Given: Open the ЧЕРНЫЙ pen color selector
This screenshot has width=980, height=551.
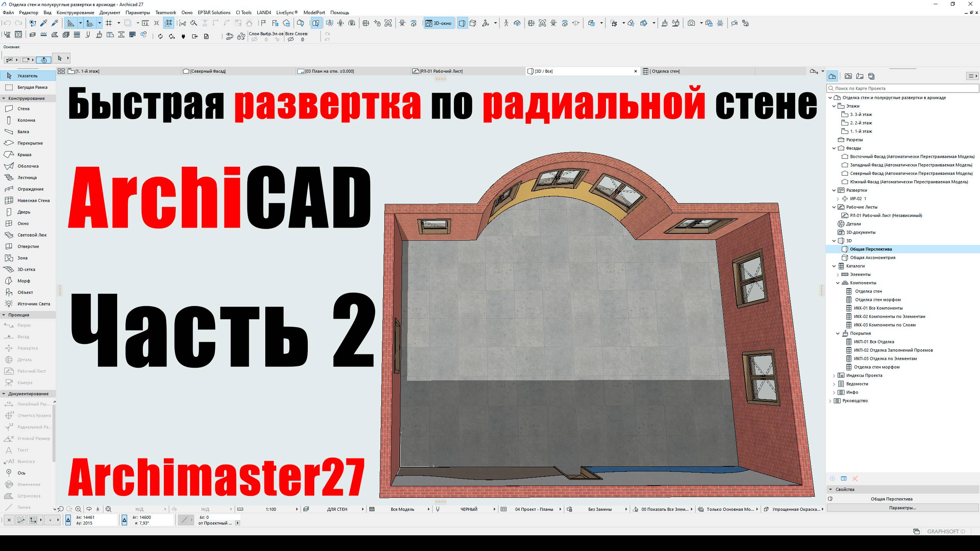Looking at the screenshot, I should [x=469, y=509].
